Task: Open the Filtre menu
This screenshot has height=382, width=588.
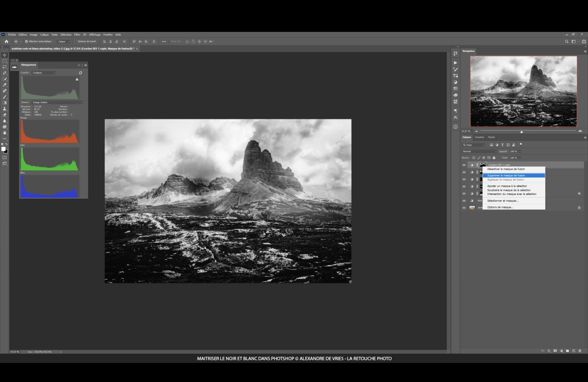Action: coord(77,35)
